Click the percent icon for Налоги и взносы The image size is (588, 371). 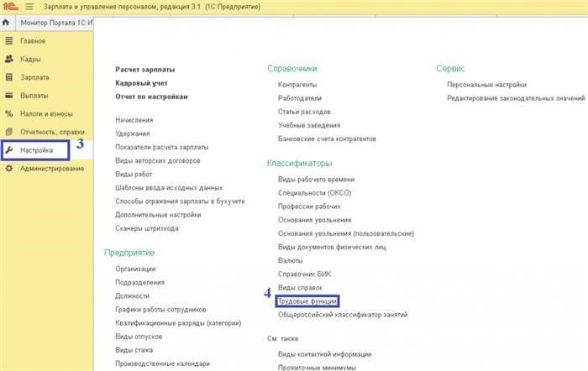[x=9, y=113]
